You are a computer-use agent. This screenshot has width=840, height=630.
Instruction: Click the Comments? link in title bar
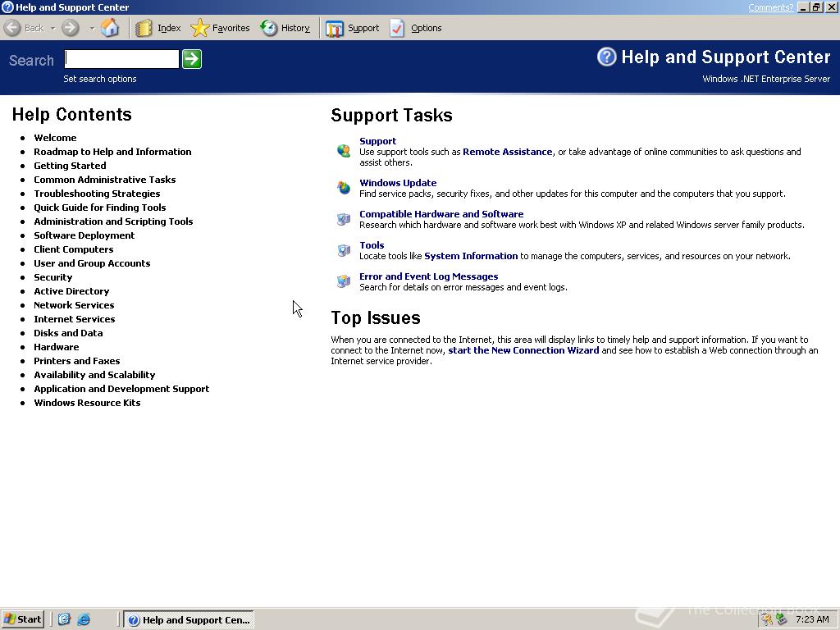(770, 7)
